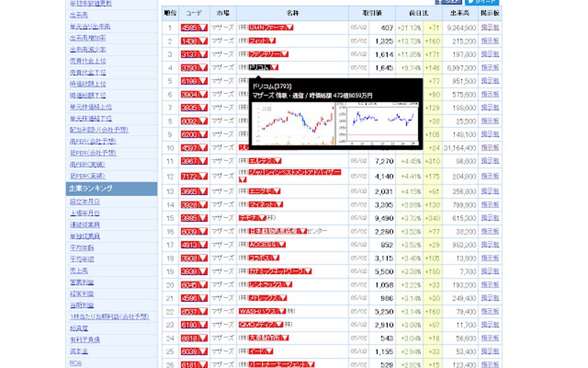Select 上場年月日 company ranking link

pos(85,213)
